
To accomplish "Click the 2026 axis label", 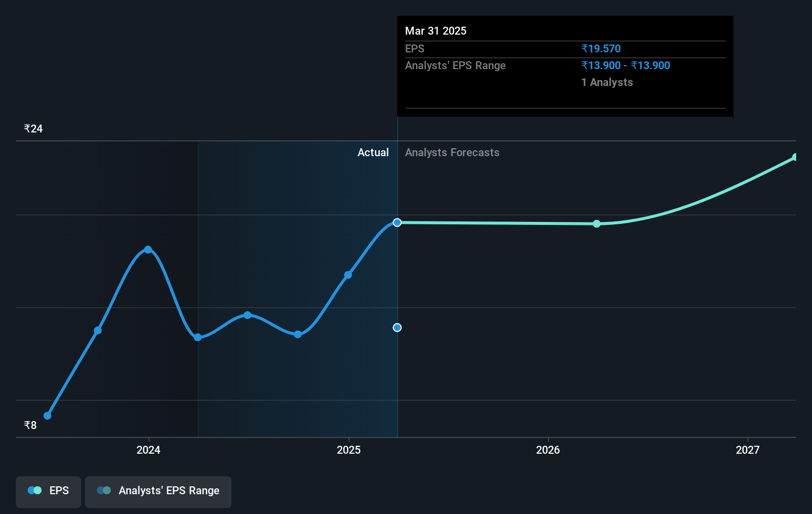I will pos(548,450).
